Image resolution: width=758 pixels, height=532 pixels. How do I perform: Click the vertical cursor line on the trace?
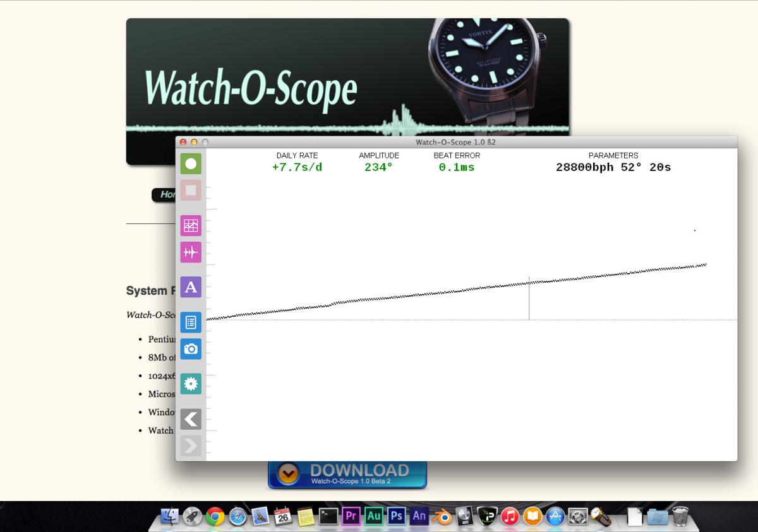pyautogui.click(x=529, y=298)
